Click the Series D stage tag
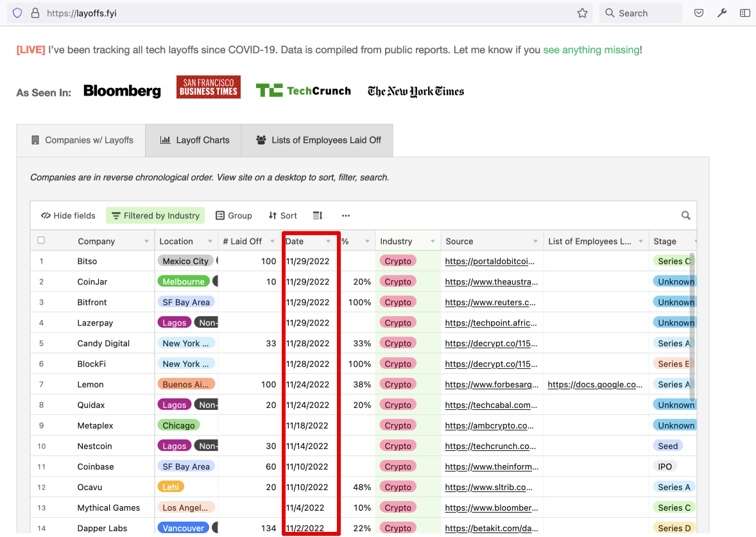Viewport: 756px width, 537px height. [674, 528]
